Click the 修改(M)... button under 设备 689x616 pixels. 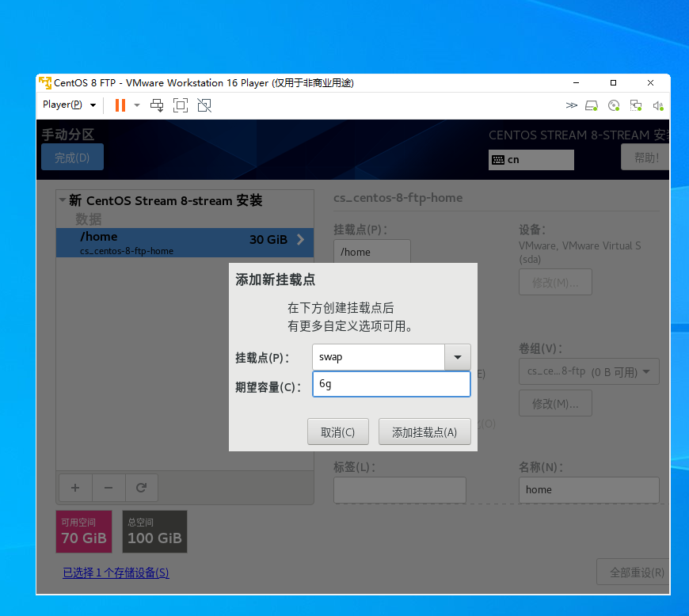pos(555,282)
